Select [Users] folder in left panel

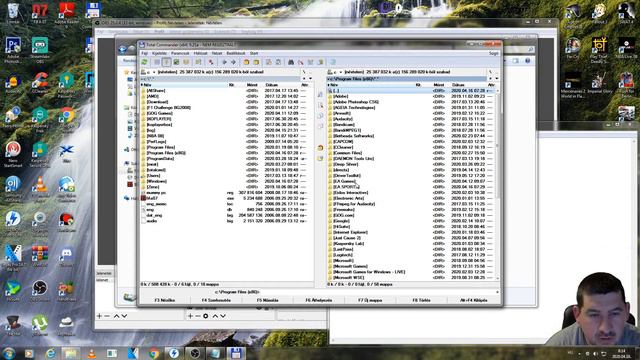pyautogui.click(x=153, y=176)
